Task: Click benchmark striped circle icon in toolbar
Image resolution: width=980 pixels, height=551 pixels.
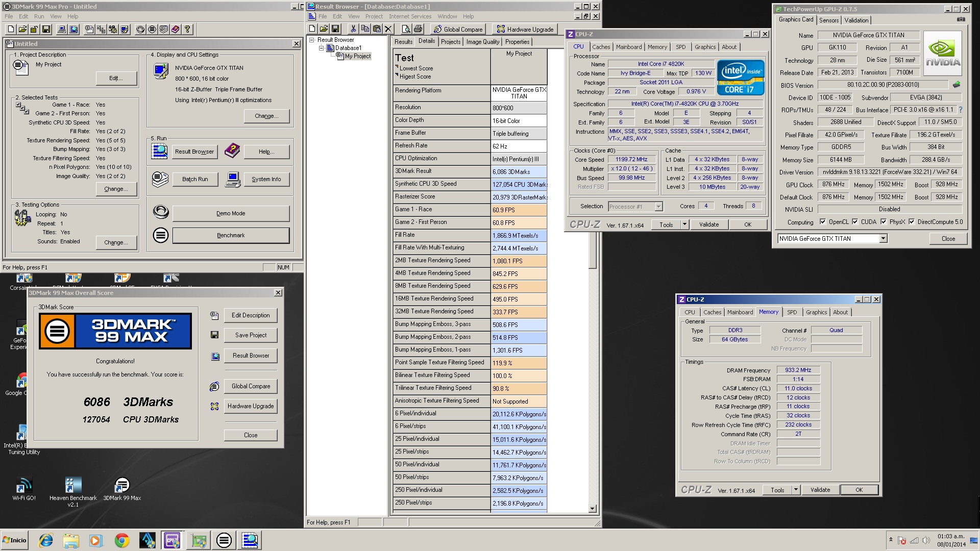Action: coord(152,29)
